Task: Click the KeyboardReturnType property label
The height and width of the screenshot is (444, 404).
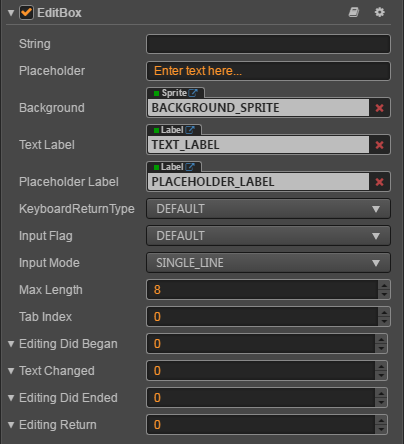Action: [x=77, y=209]
